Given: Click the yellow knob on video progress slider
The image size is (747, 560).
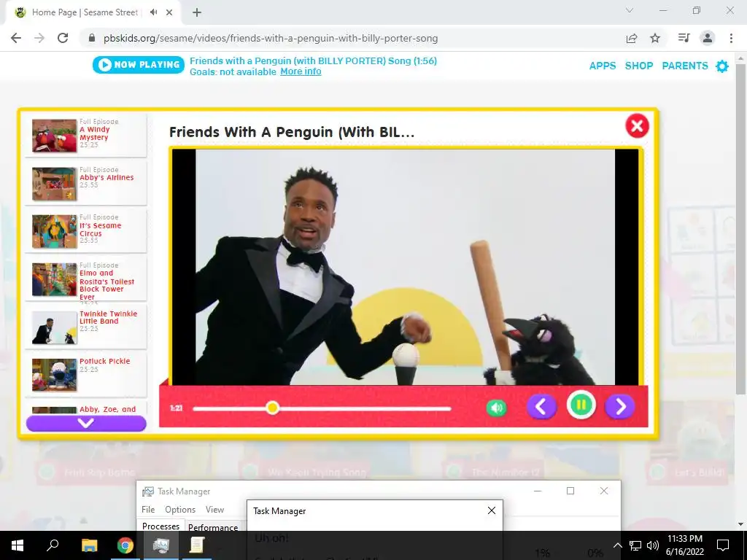Looking at the screenshot, I should [273, 408].
